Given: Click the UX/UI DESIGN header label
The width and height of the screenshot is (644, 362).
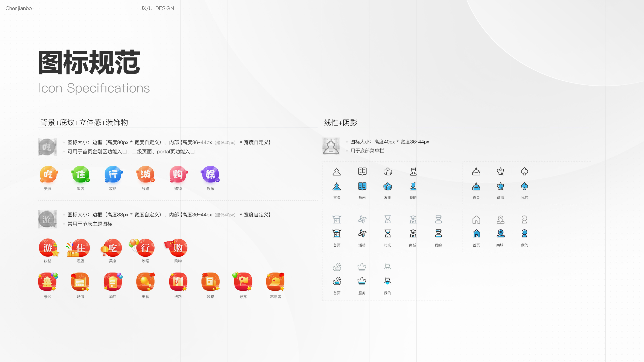Looking at the screenshot, I should click(x=156, y=8).
